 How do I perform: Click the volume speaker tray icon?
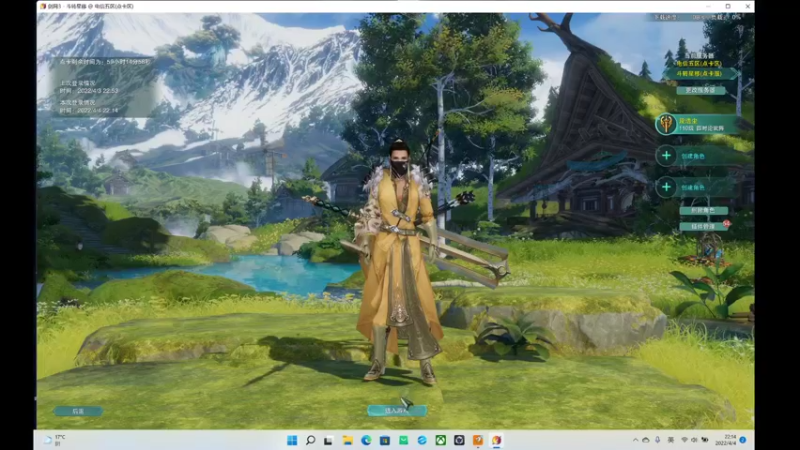coord(694,440)
